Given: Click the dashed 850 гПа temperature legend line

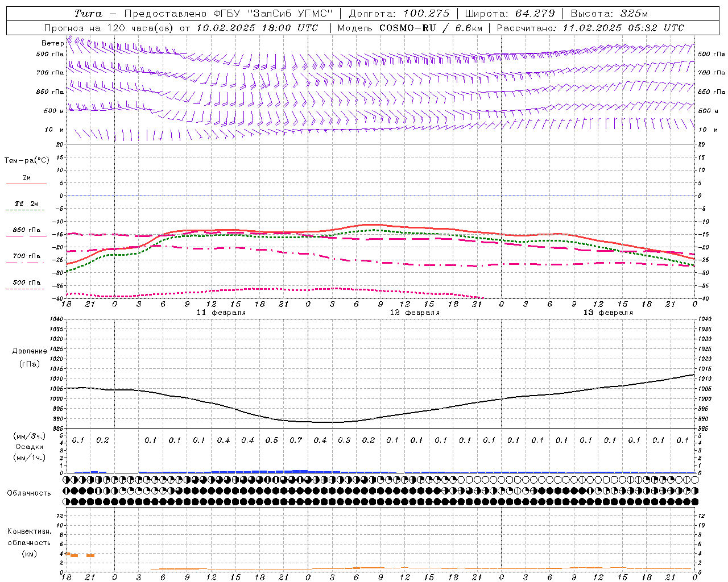Looking at the screenshot, I should (x=26, y=236).
